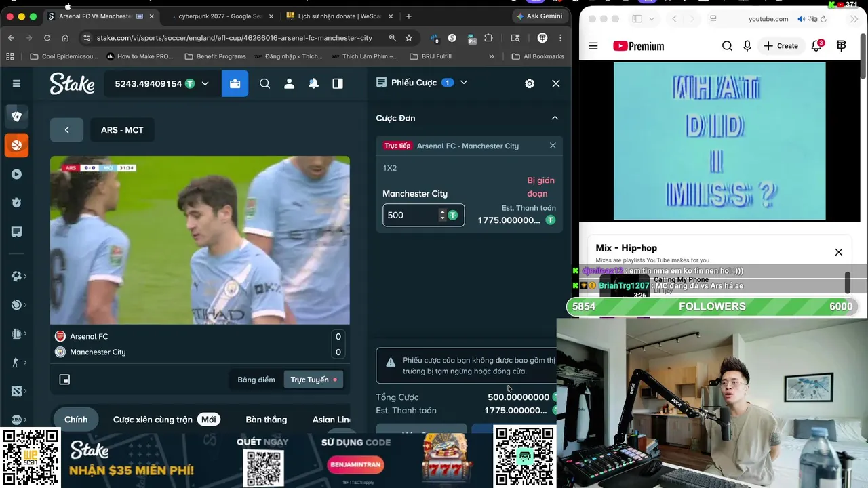Click YouTube Create button
868x488 pixels.
(781, 46)
